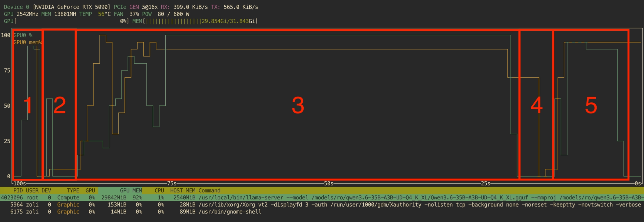Click the GPU utilization bar showing 0%
Screen dimensions: 644x222
(x=66, y=21)
